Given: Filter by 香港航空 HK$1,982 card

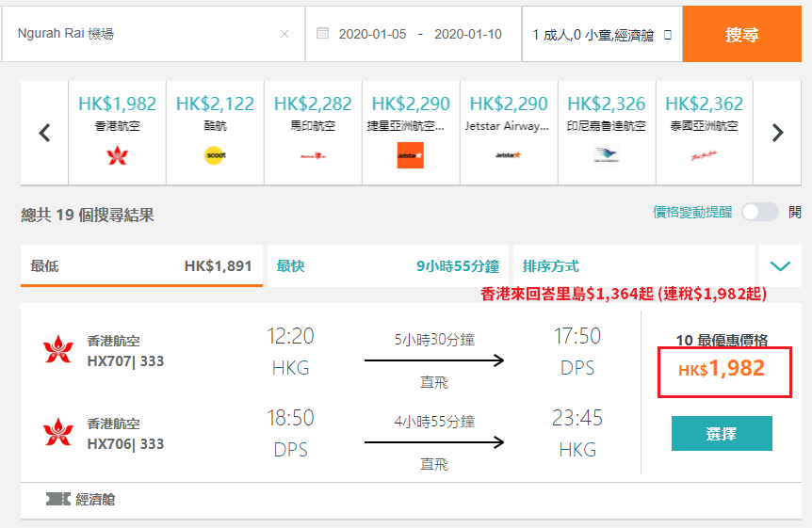Looking at the screenshot, I should [118, 133].
